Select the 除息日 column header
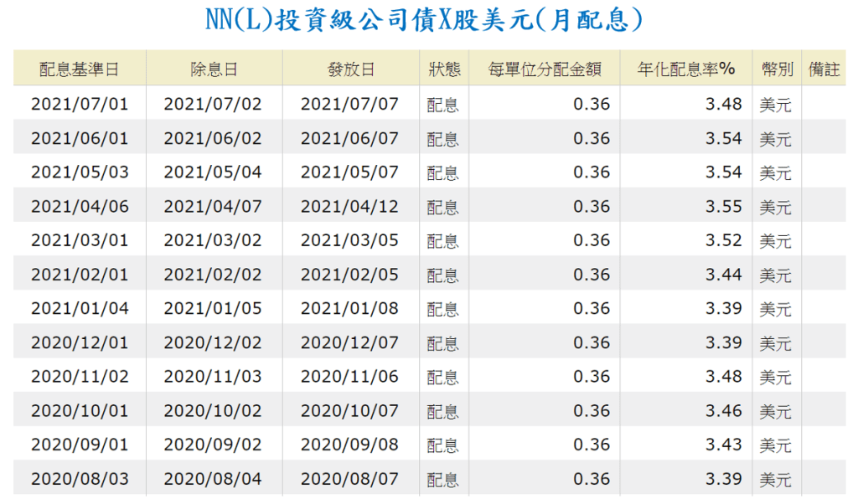The width and height of the screenshot is (858, 504). (x=214, y=69)
